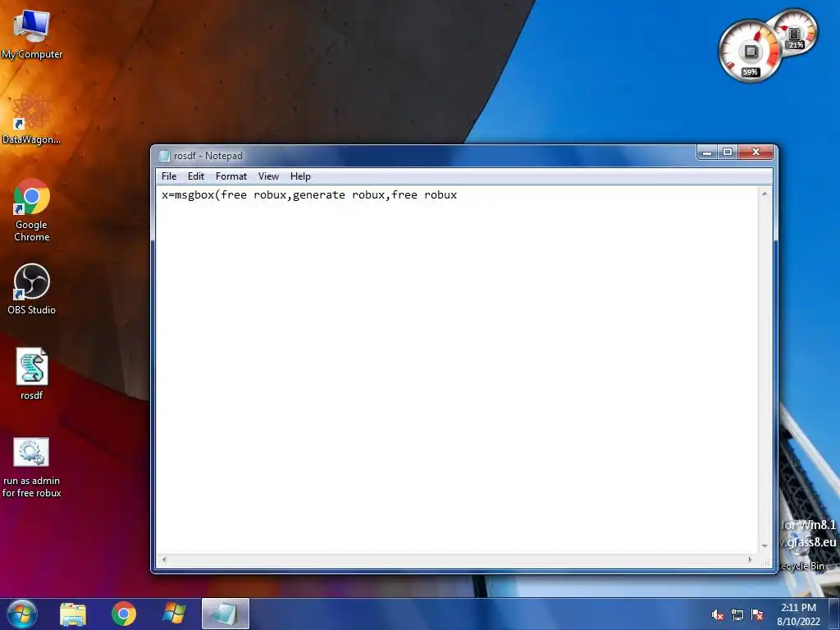Open Action Center flag tray icon
The height and width of the screenshot is (630, 840).
point(757,614)
